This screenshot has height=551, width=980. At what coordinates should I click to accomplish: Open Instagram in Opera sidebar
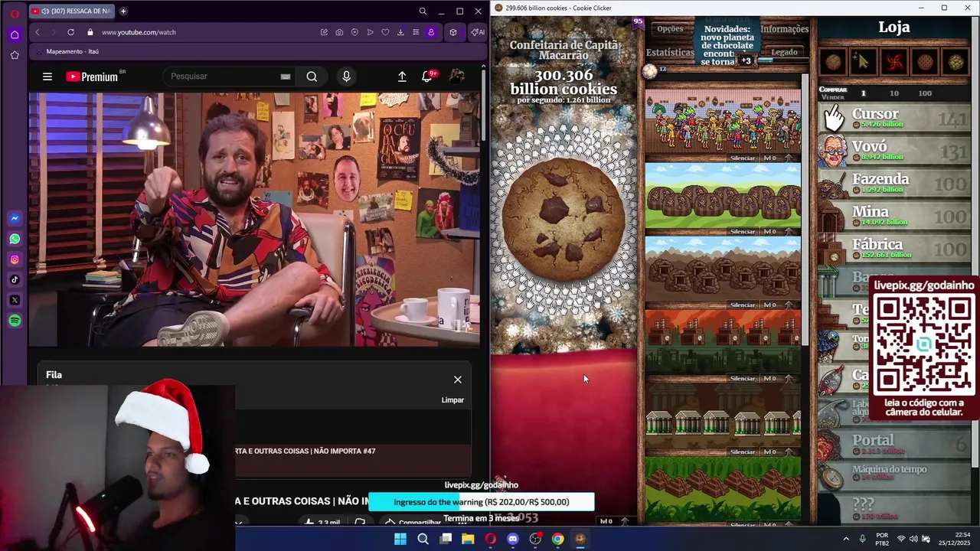pyautogui.click(x=15, y=259)
